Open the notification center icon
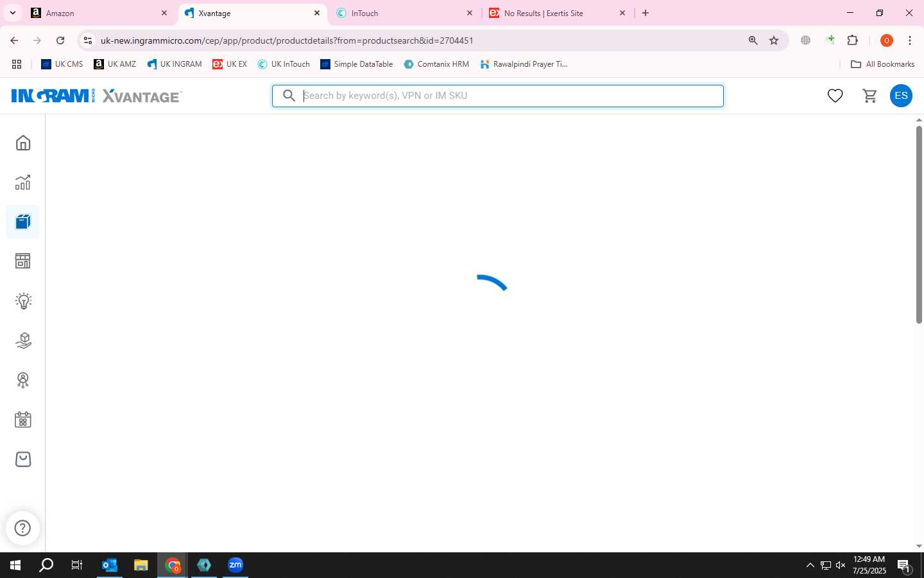Screen dimensions: 924x578 click(x=904, y=566)
